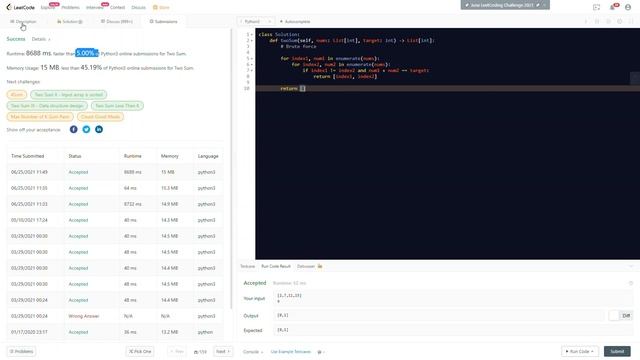This screenshot has height=360, width=640.
Task: Open the submission Details link
Action: [41, 39]
